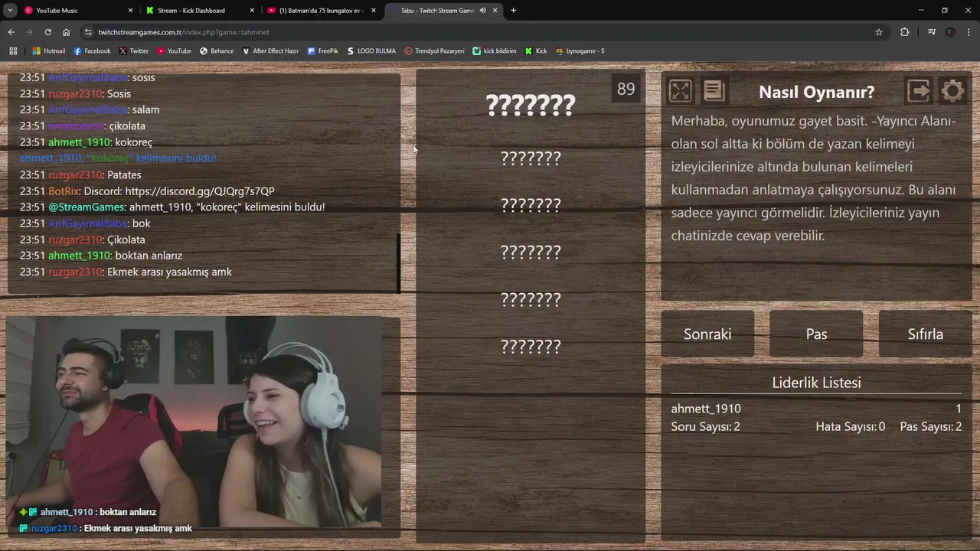This screenshot has height=551, width=980.
Task: Open the LOGO BULMA bookmark
Action: 371,51
